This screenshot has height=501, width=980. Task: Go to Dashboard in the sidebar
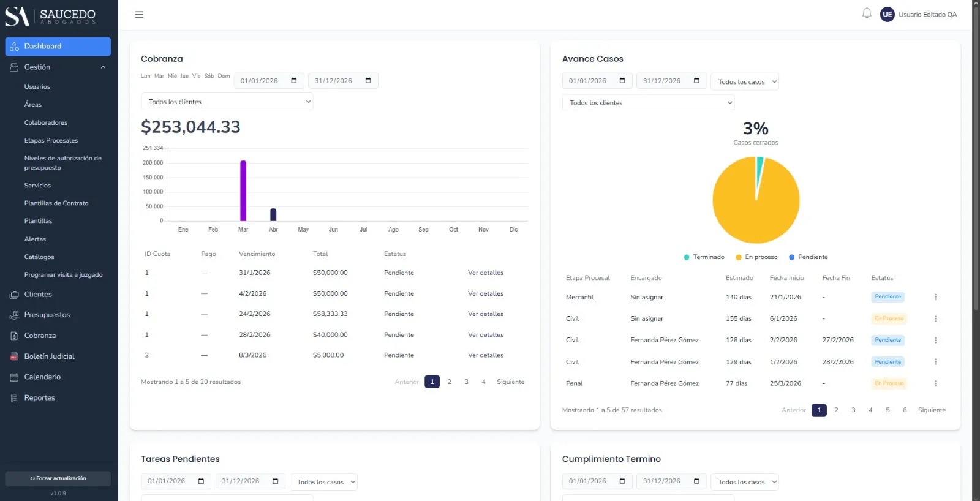click(x=58, y=47)
